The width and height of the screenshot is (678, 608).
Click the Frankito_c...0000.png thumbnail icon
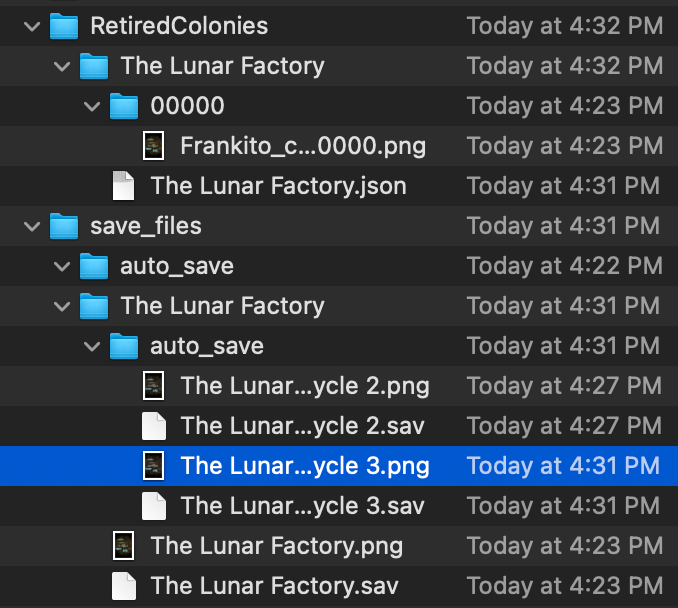coord(153,146)
